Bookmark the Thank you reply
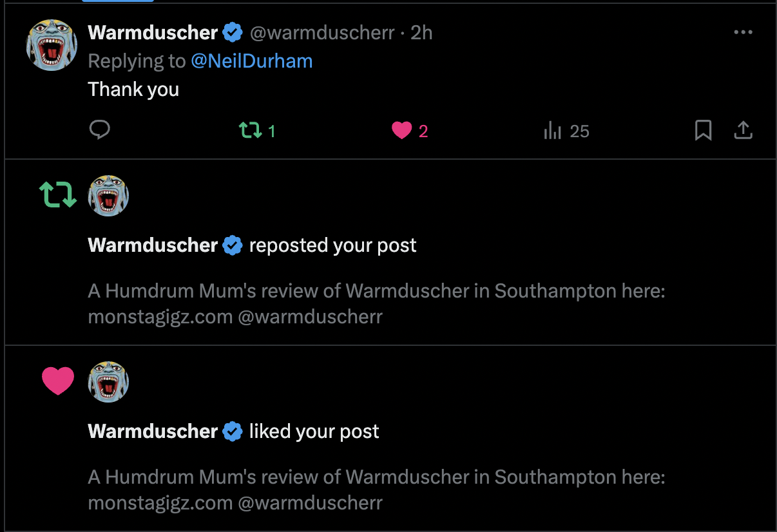Screen dimensions: 777x532 703,131
